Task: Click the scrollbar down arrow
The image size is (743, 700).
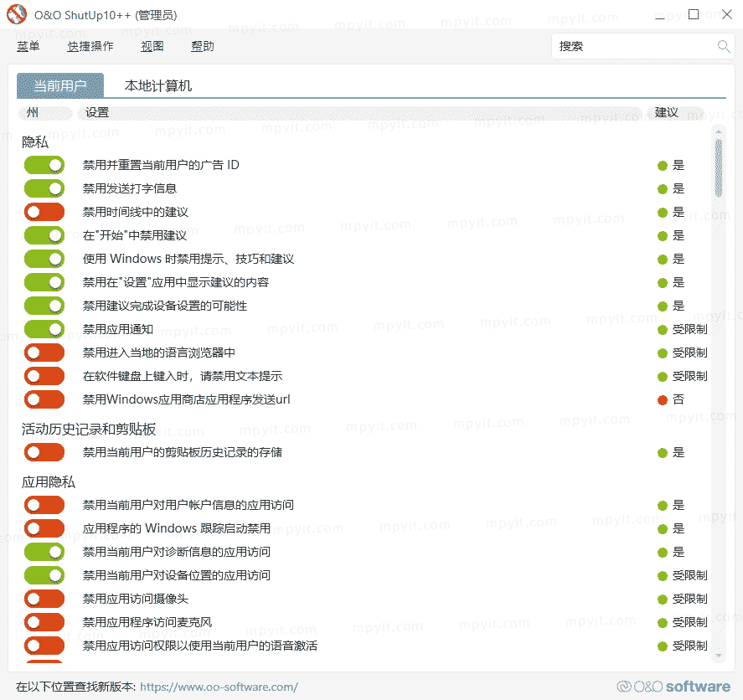Action: (x=719, y=656)
